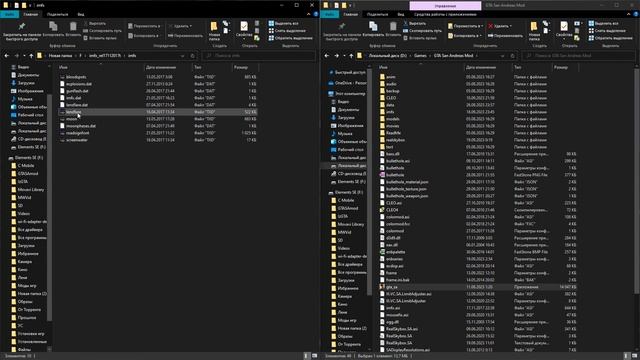Screen dimensions: 640x360
Task: Open the File tab in the left window
Action: pos(9,14)
